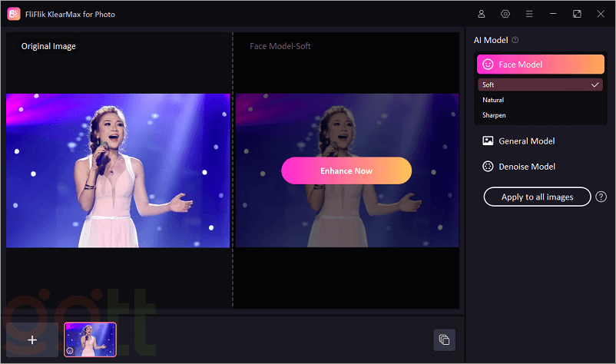Expand the Denoise Model section
This screenshot has width=616, height=364.
527,166
